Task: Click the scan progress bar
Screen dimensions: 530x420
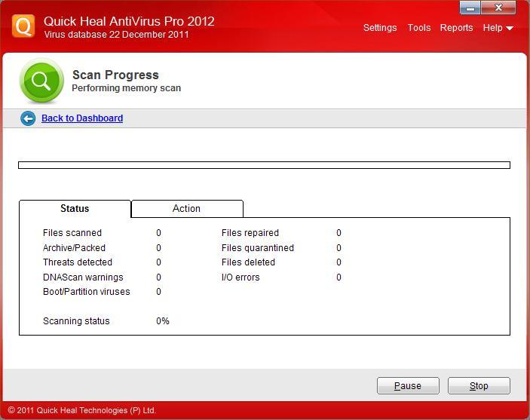Action: 264,165
